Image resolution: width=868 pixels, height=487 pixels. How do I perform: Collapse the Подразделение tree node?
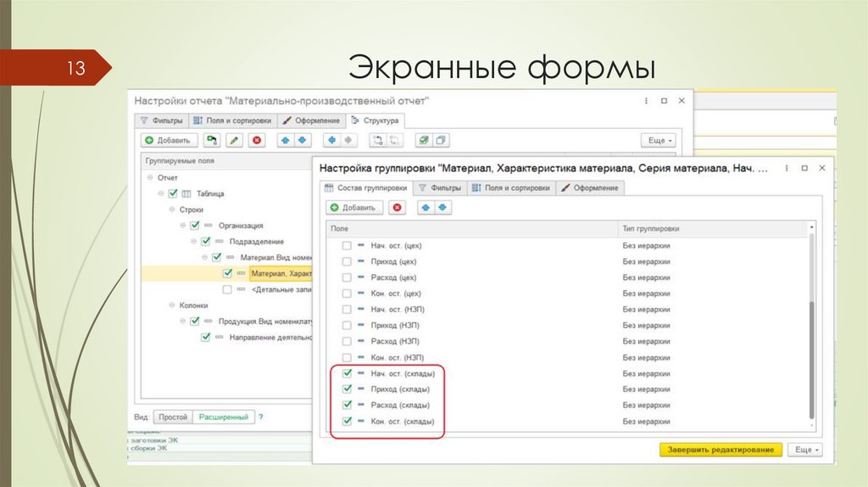pos(194,242)
